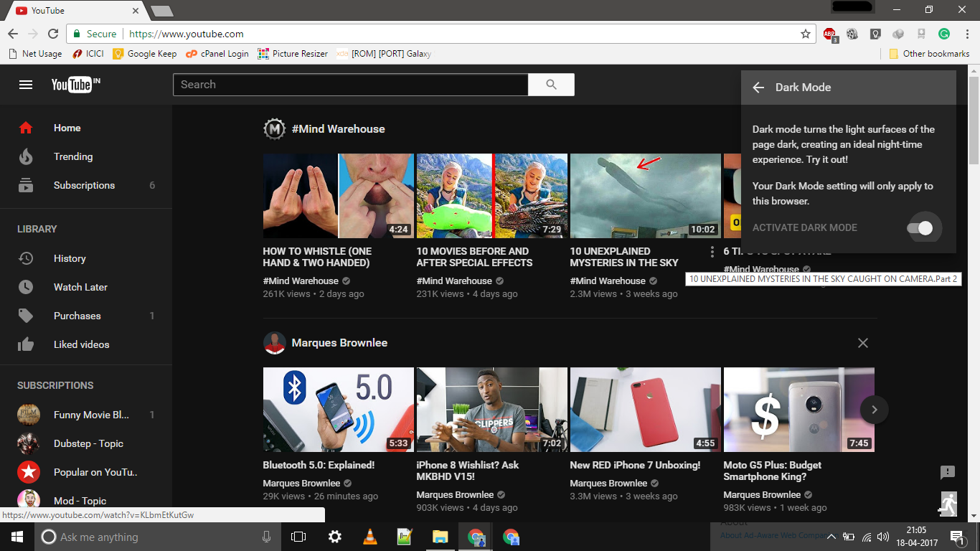Click the send feedback icon
This screenshot has width=980, height=551.
948,472
